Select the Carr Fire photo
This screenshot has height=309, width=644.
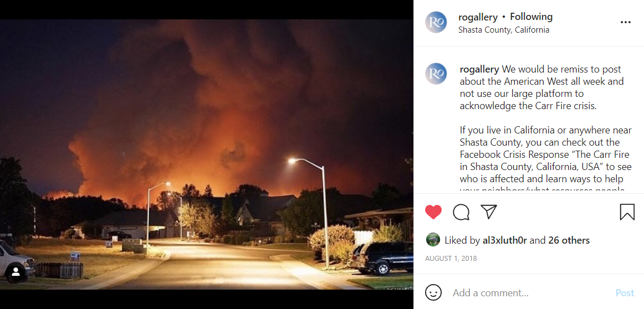207,154
